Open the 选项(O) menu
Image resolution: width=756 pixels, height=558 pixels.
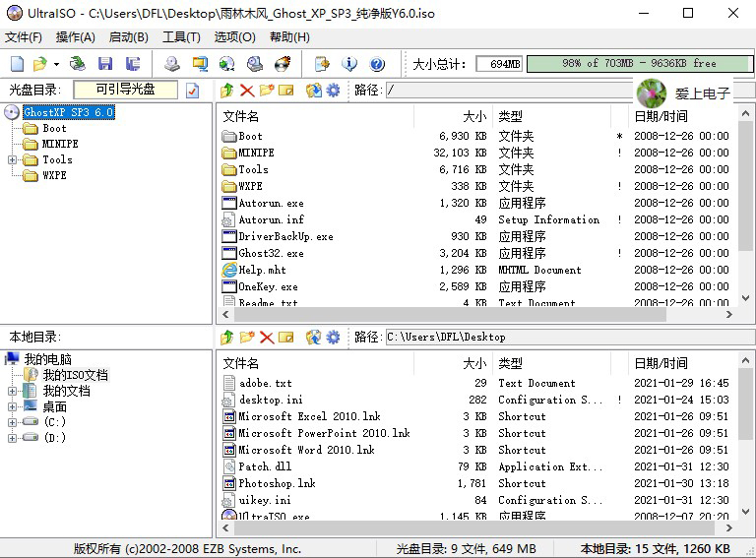pos(235,37)
